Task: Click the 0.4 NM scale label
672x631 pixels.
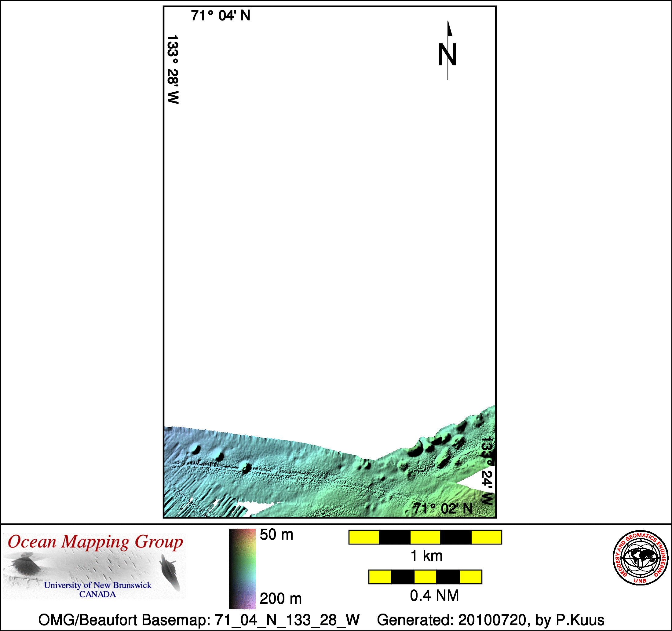Action: pyautogui.click(x=434, y=596)
